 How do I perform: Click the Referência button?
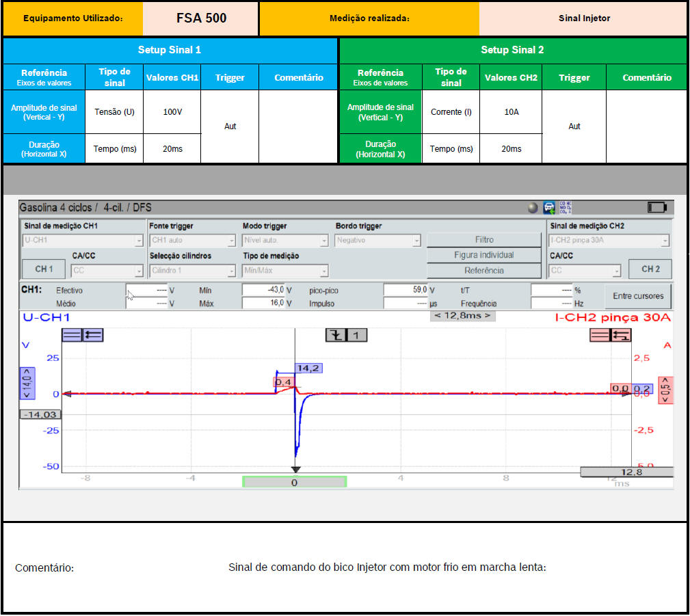click(483, 270)
